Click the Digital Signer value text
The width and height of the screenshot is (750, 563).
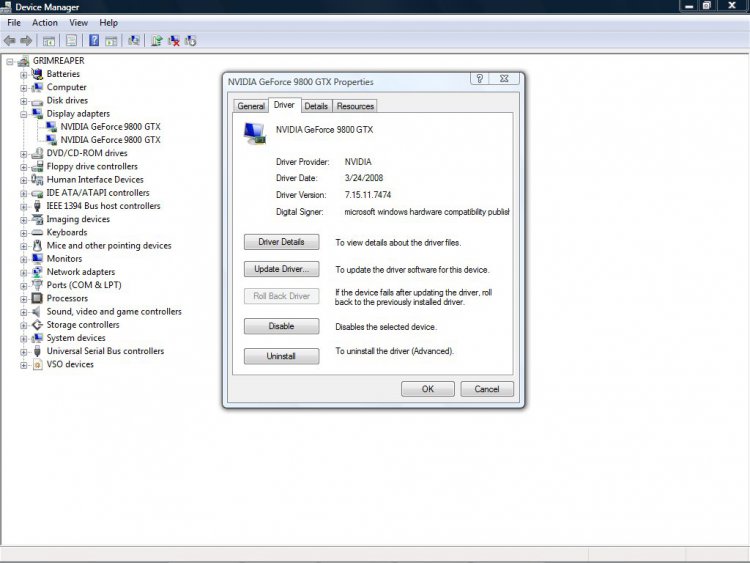[x=427, y=212]
